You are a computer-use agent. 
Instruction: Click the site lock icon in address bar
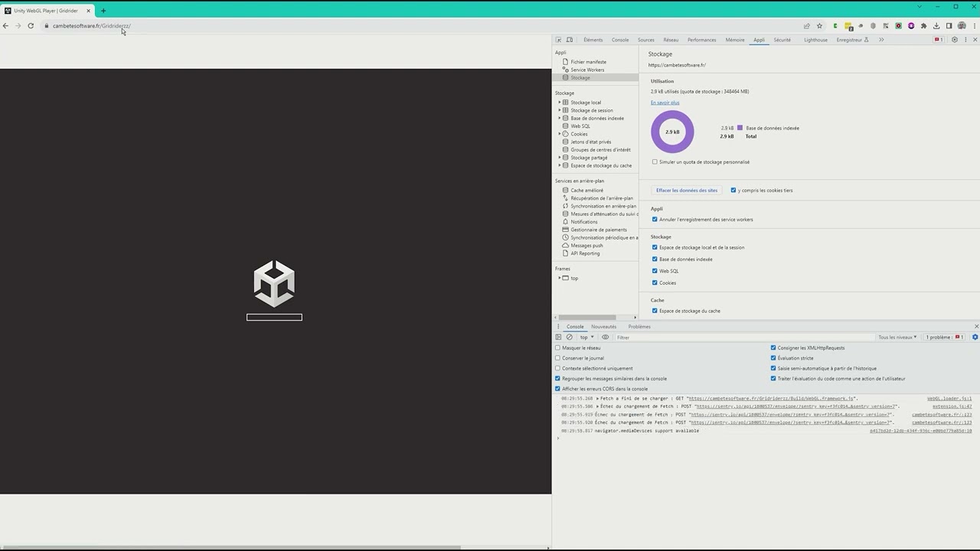47,26
